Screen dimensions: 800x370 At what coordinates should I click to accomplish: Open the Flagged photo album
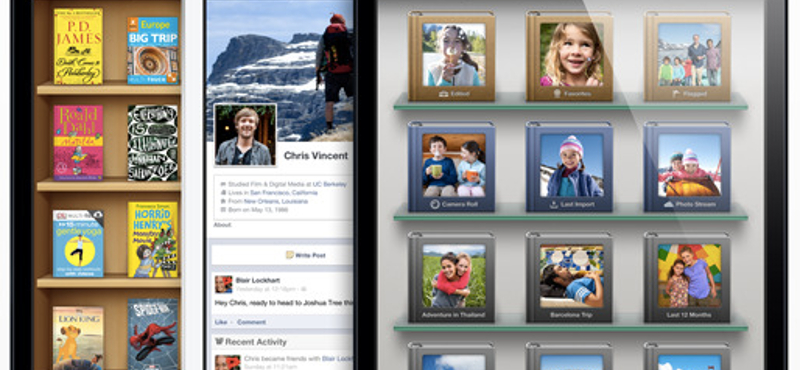[687, 56]
